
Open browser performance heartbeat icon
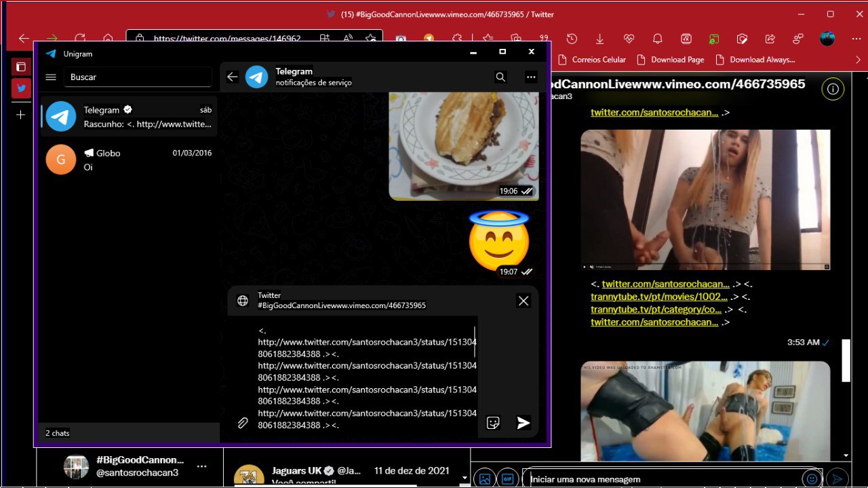point(629,39)
